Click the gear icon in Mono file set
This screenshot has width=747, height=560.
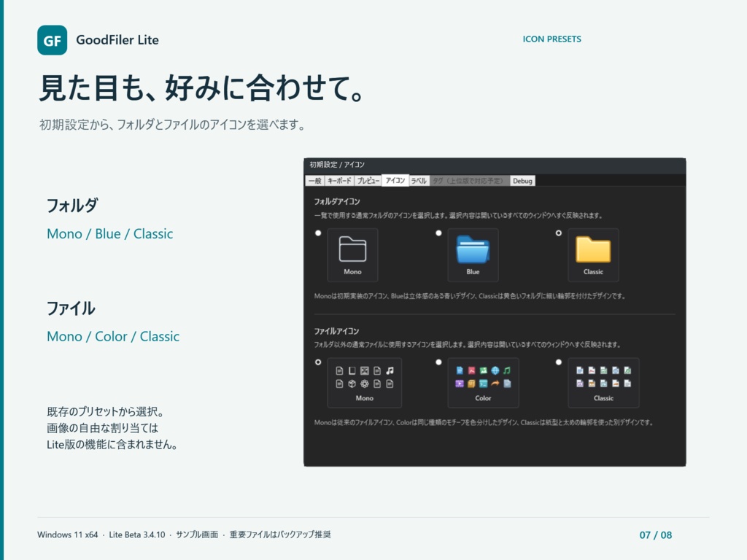[x=365, y=384]
